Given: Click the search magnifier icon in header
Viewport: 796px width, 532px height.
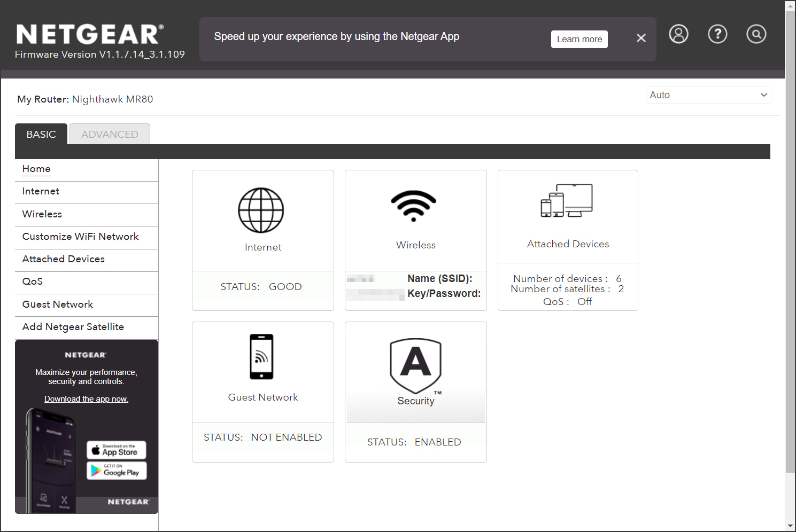Looking at the screenshot, I should [756, 34].
